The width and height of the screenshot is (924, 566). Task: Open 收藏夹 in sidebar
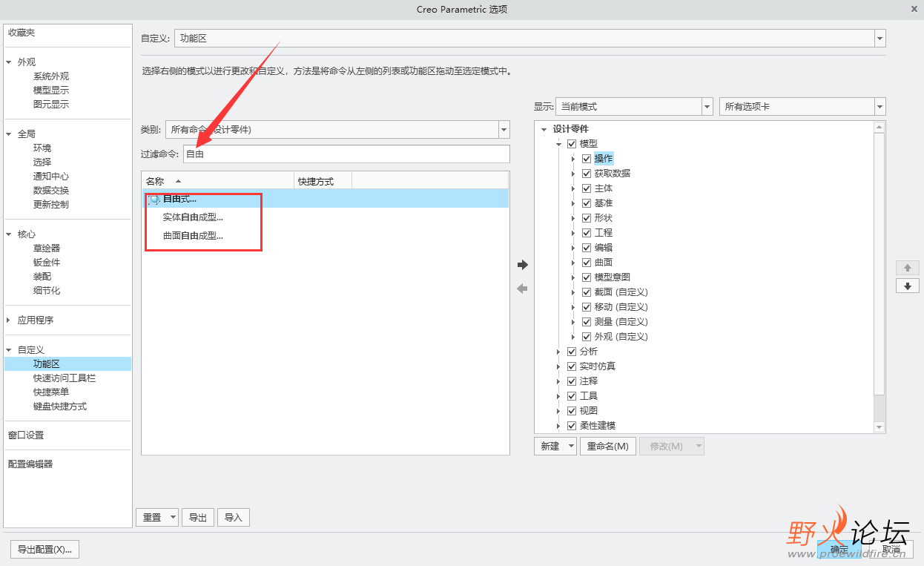pyautogui.click(x=22, y=33)
